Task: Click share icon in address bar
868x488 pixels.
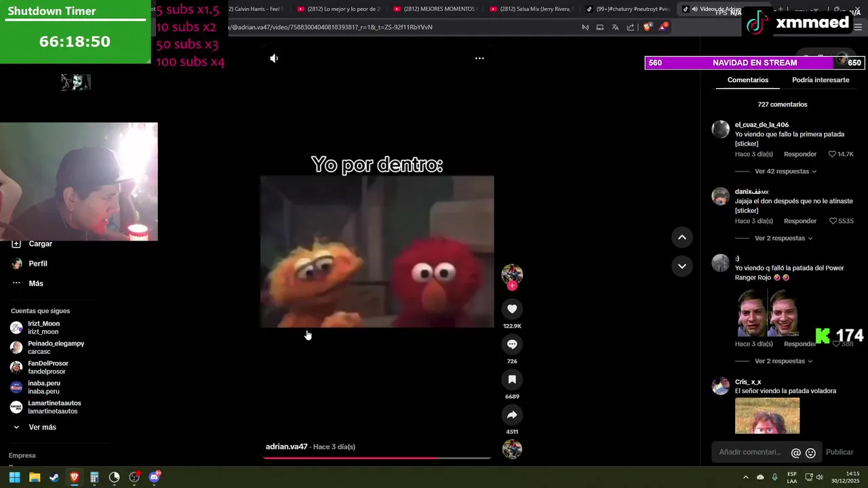Action: tap(631, 27)
